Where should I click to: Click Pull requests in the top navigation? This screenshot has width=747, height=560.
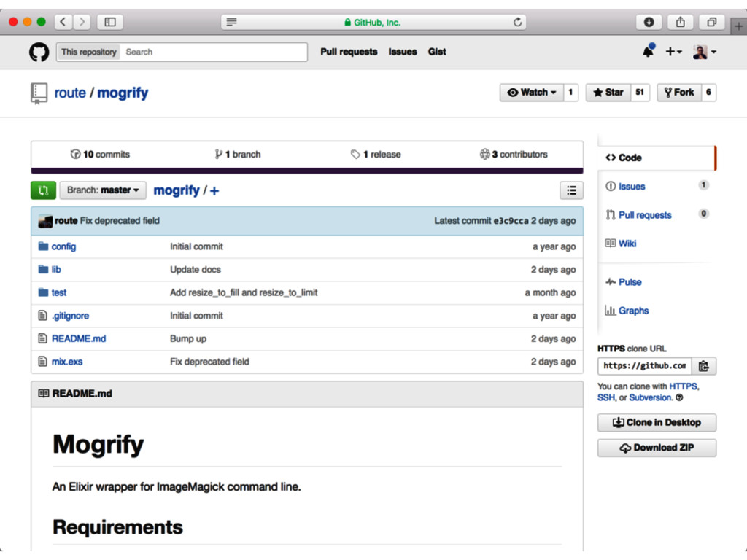[x=349, y=52]
